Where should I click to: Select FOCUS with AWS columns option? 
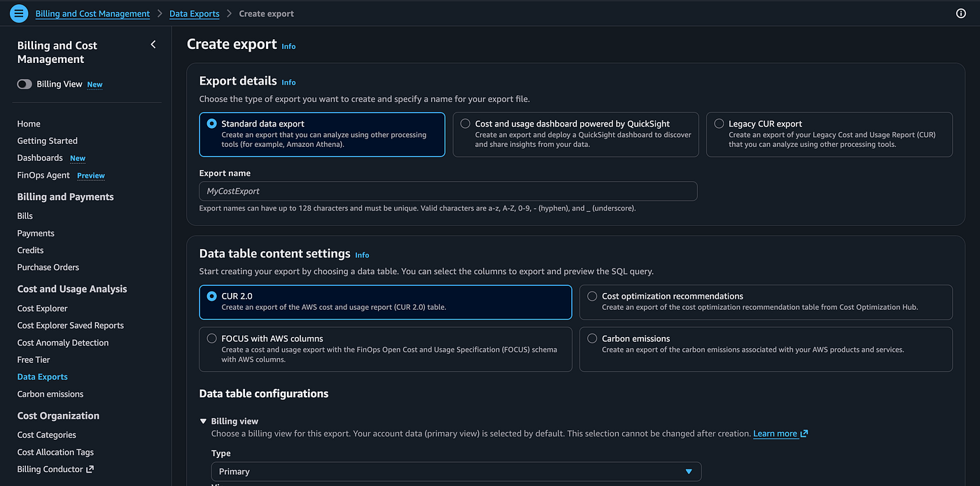coord(211,338)
